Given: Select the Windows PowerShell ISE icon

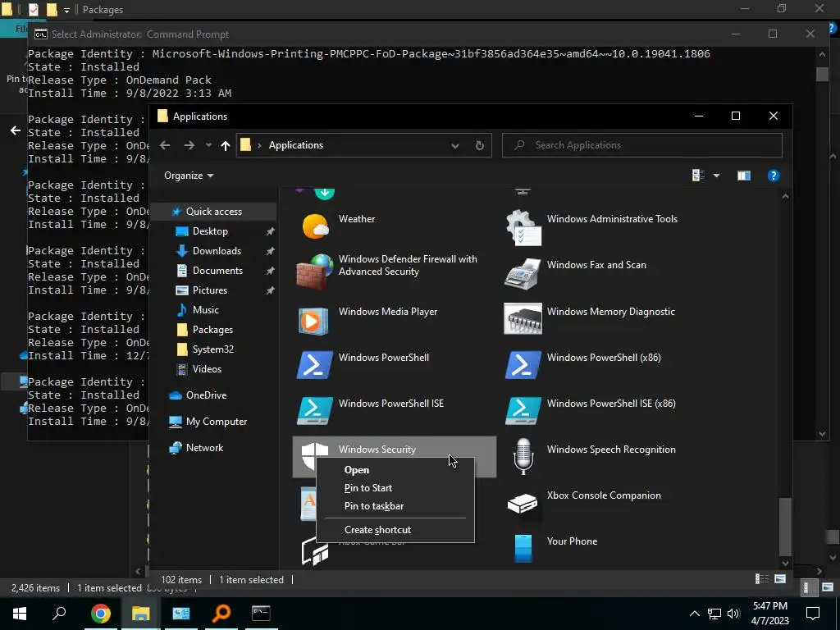Looking at the screenshot, I should tap(314, 412).
